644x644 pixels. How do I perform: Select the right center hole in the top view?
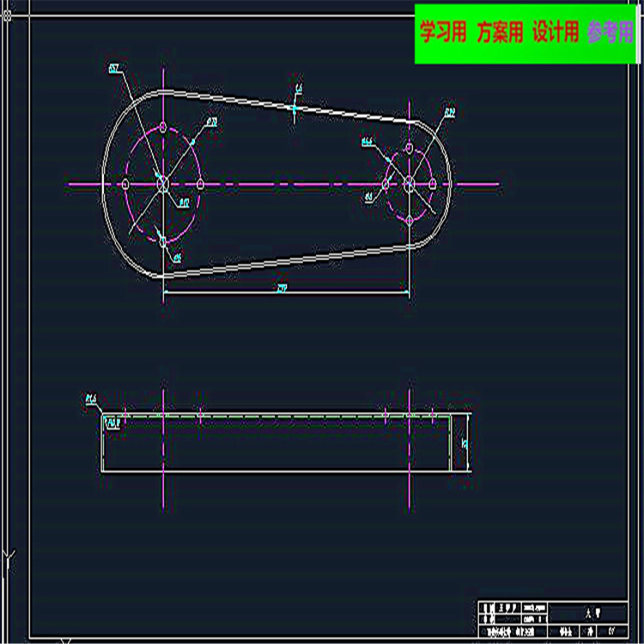click(409, 184)
